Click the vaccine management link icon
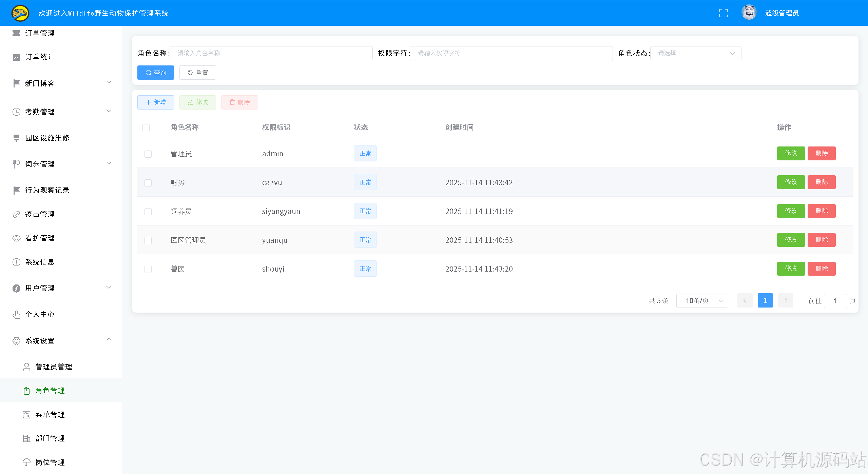Image resolution: width=868 pixels, height=474 pixels. tap(16, 214)
